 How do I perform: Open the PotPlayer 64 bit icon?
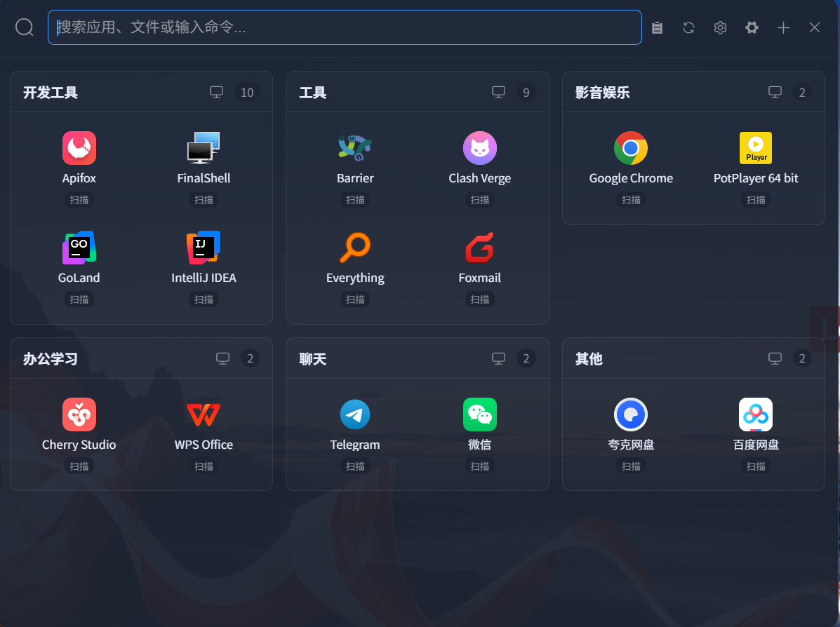click(756, 148)
